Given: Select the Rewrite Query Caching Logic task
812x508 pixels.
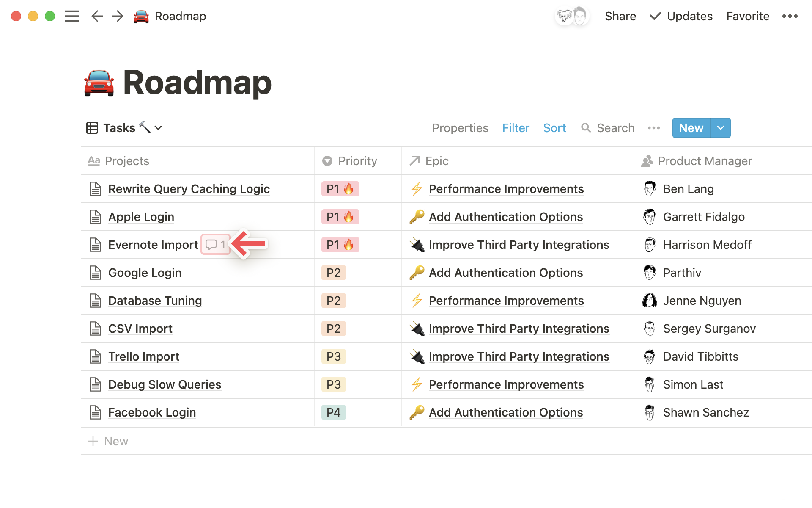Looking at the screenshot, I should 188,188.
